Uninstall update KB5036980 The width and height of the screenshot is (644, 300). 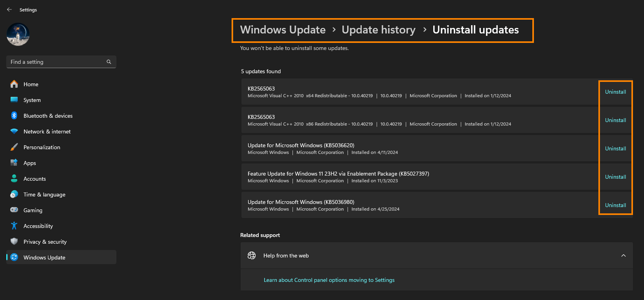click(615, 205)
